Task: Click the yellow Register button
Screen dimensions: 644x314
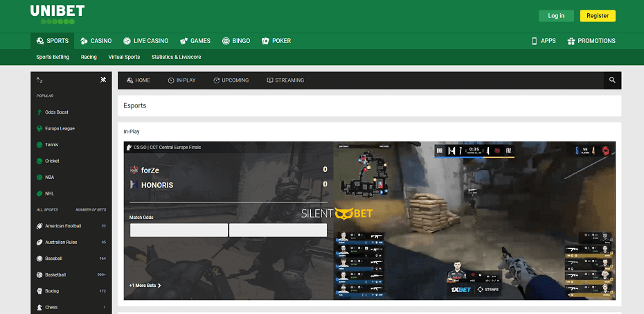Action: click(598, 16)
